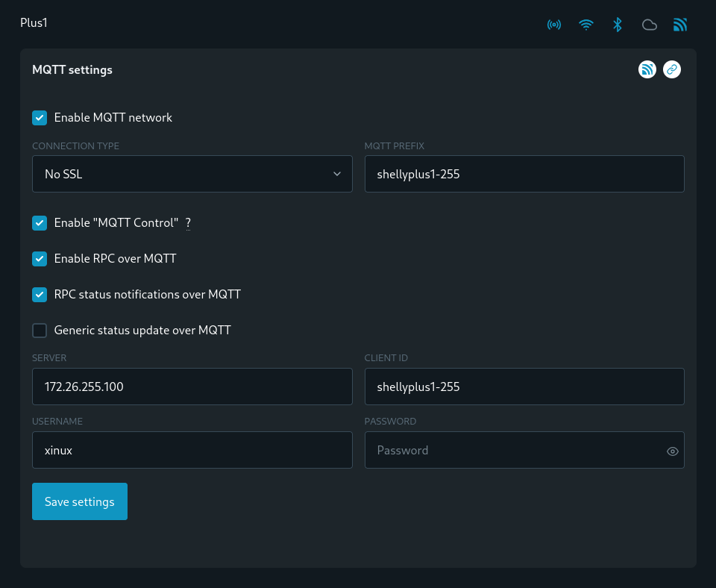Open the Connection Type dropdown

(x=192, y=174)
